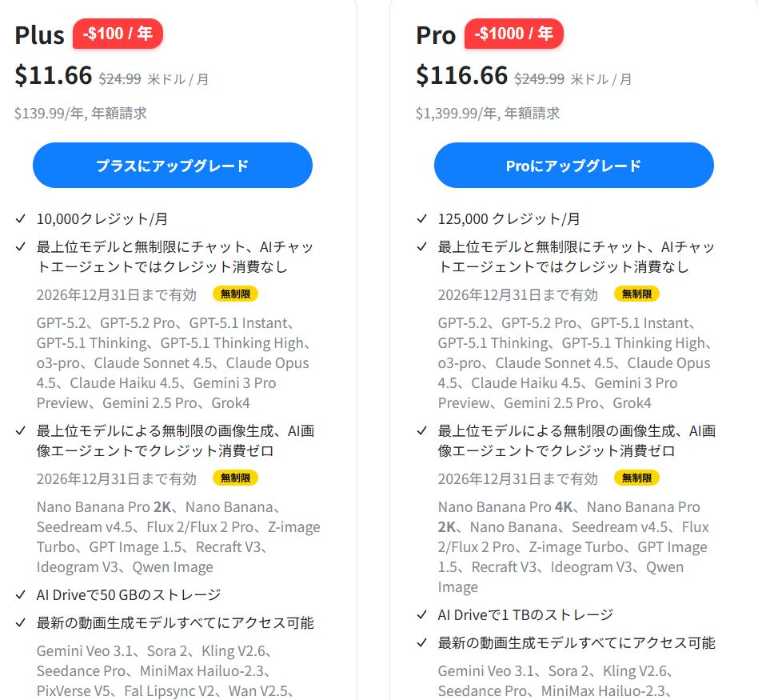
Task: Click the 無制限 badge under Pro image feature
Action: pyautogui.click(x=636, y=478)
